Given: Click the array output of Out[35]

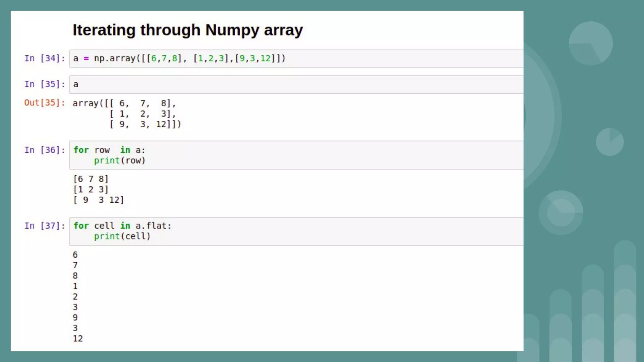Looking at the screenshot, I should pos(127,114).
